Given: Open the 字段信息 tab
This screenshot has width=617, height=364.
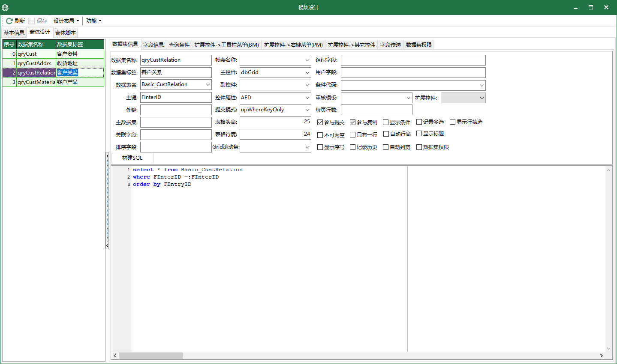Looking at the screenshot, I should pos(153,45).
